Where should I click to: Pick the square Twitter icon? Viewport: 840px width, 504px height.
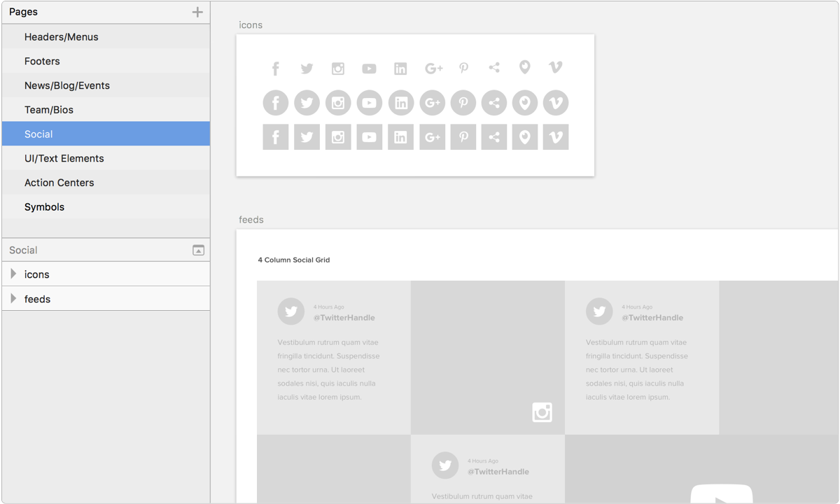[x=307, y=137]
